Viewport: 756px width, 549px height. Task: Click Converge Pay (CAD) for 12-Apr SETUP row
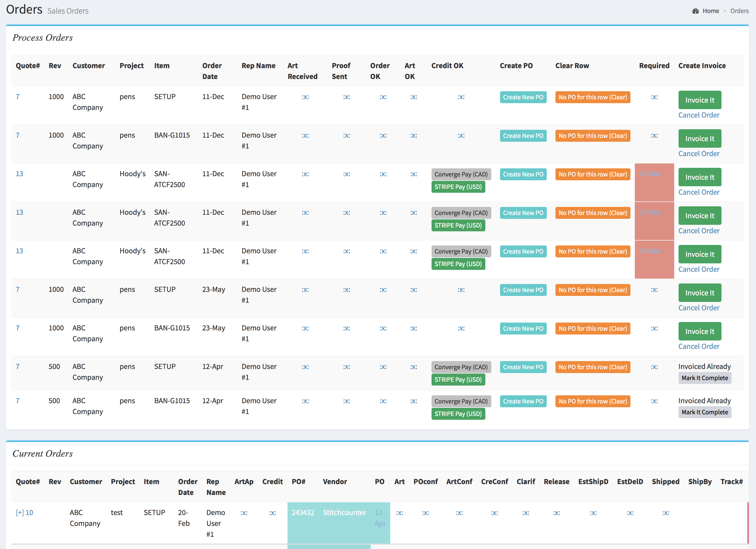pos(461,367)
